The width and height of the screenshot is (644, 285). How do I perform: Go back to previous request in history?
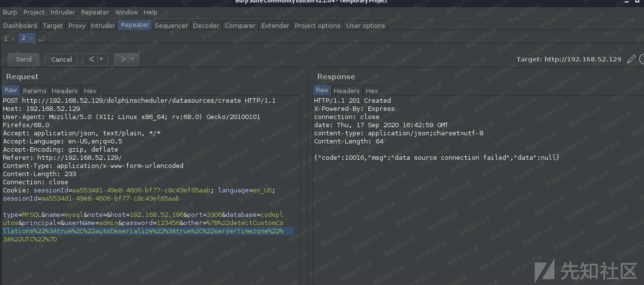[92, 59]
